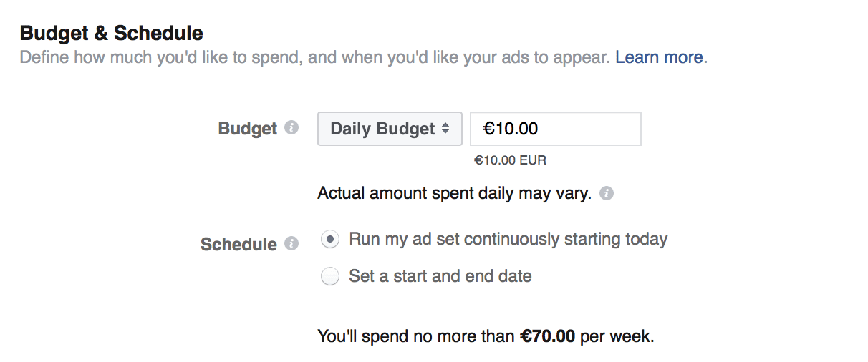Click the 'Define how much you'd like to spend' description
The height and width of the screenshot is (362, 868).
point(315,57)
